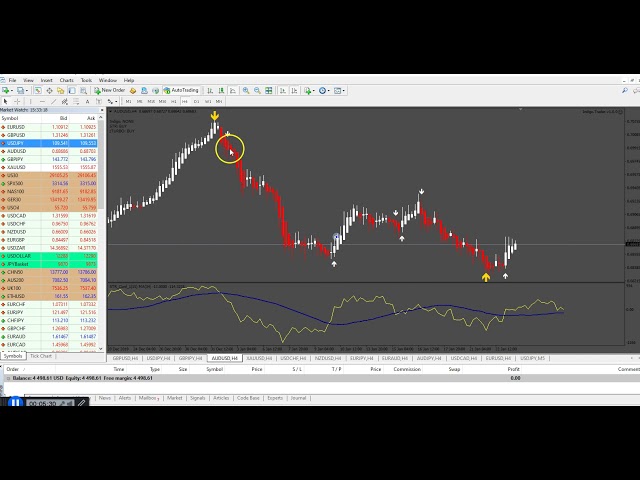The height and width of the screenshot is (480, 640).
Task: Select the text label 'A' tool
Action: click(x=87, y=101)
